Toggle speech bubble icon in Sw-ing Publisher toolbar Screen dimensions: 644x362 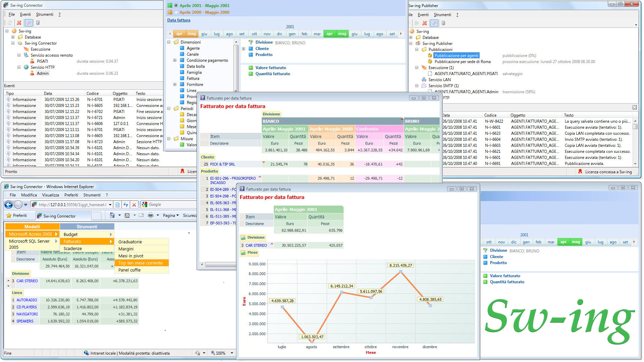tap(434, 23)
